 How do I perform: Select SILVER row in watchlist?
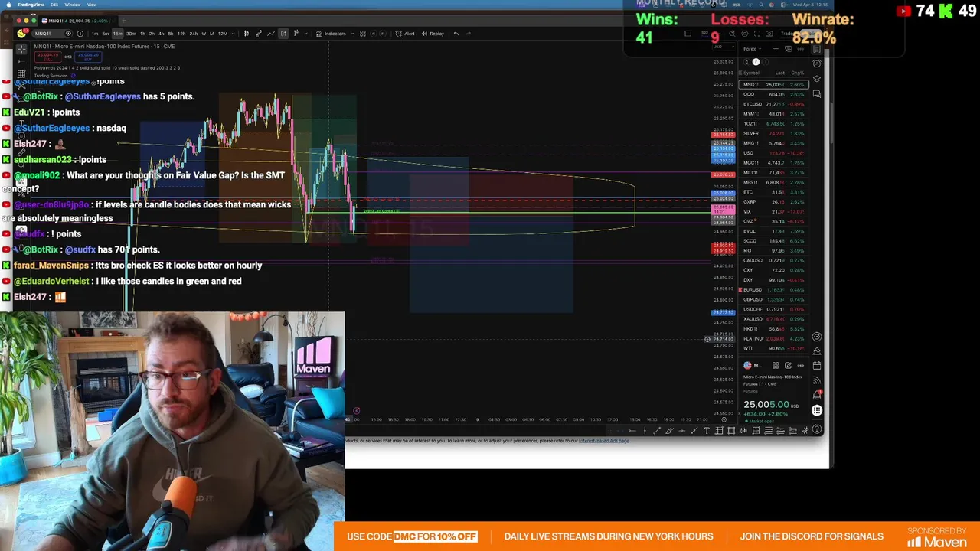coord(774,133)
